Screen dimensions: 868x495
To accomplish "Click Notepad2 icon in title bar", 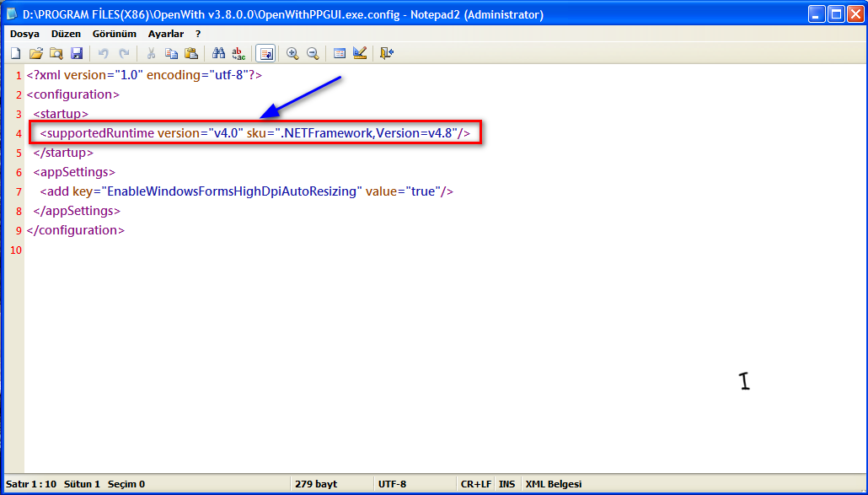I will click(x=12, y=14).
